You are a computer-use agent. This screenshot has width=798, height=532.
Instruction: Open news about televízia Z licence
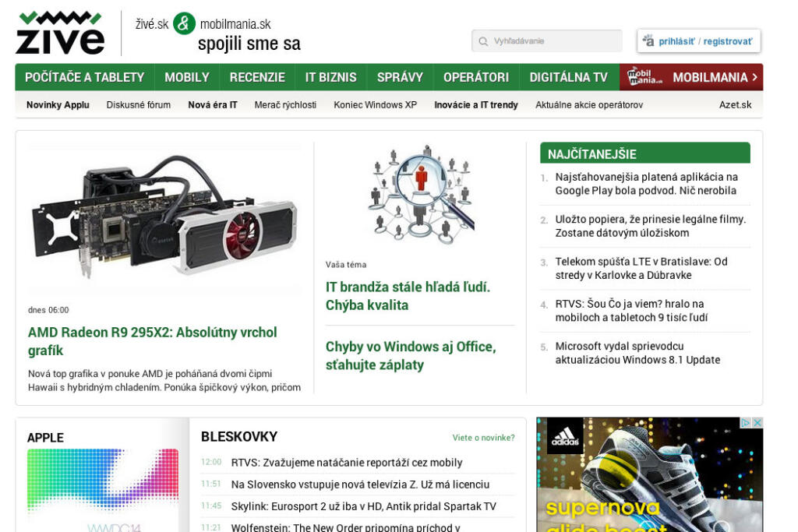pos(360,484)
